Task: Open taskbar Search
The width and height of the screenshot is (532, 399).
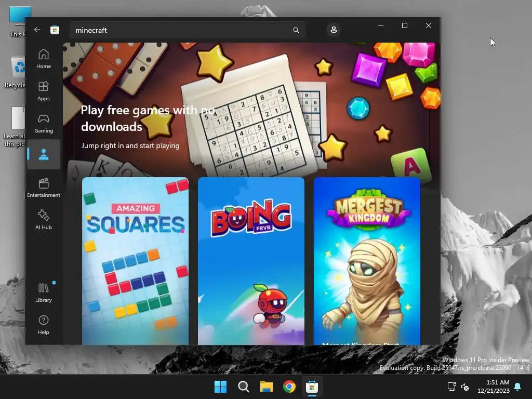Action: (x=243, y=387)
